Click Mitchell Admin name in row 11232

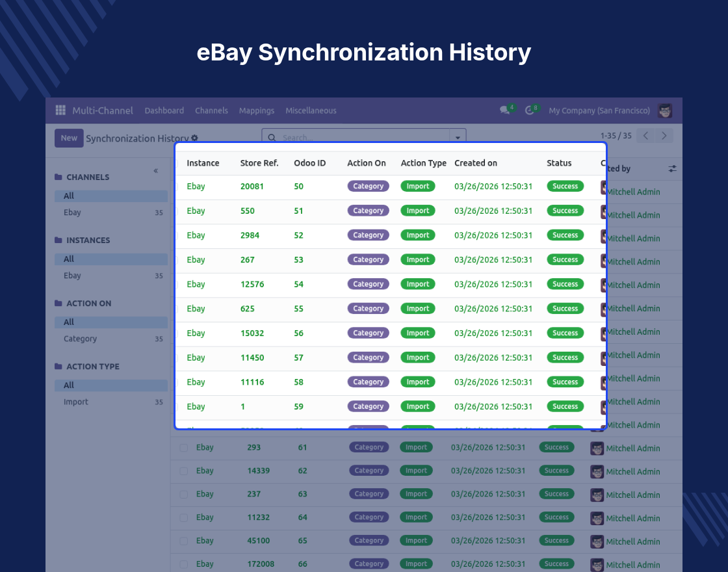click(633, 518)
